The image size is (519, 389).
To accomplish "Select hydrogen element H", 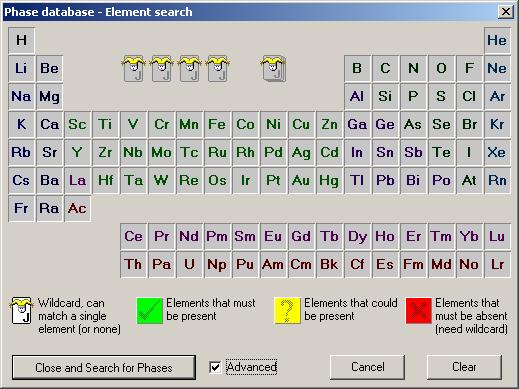I will point(22,40).
